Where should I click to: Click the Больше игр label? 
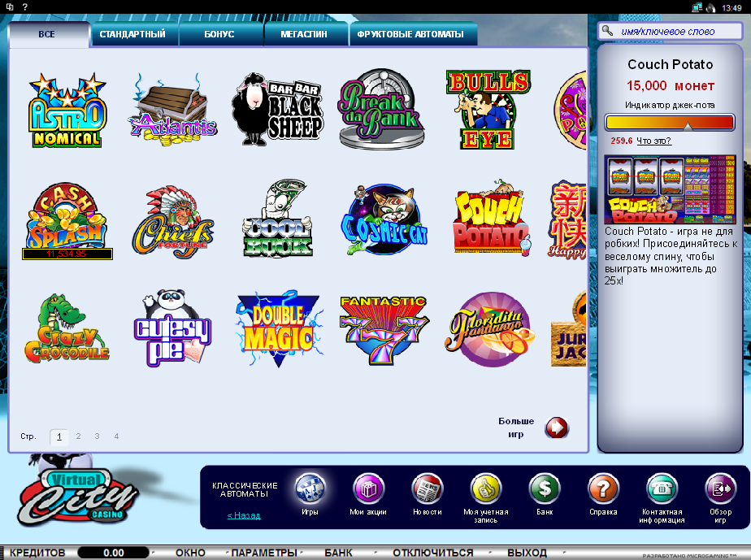(x=516, y=428)
